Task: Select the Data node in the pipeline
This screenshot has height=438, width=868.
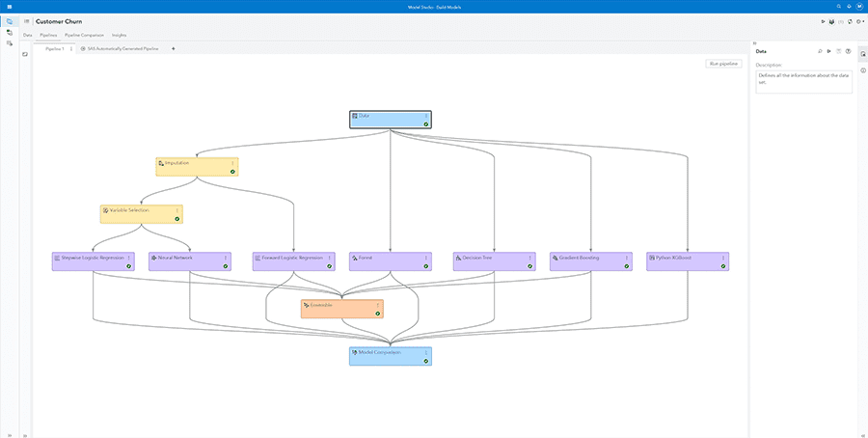Action: coord(391,120)
